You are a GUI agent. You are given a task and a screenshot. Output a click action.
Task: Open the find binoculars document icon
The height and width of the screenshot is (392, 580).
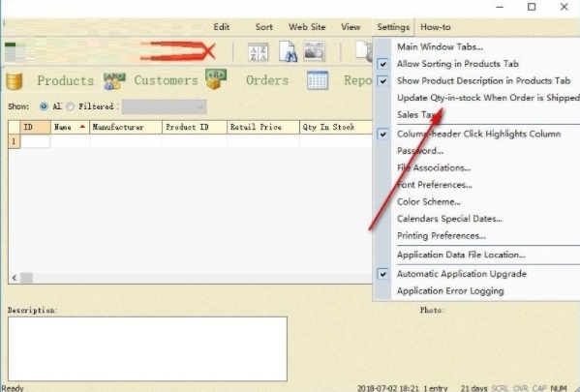tap(288, 51)
